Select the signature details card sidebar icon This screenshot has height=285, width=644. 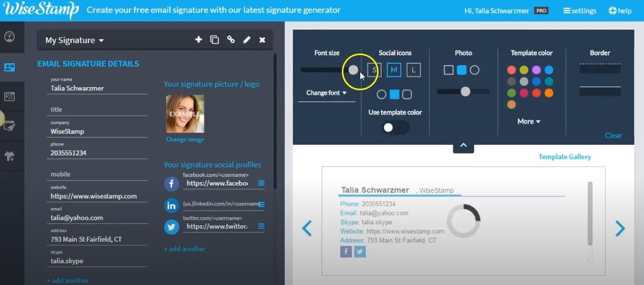point(9,67)
